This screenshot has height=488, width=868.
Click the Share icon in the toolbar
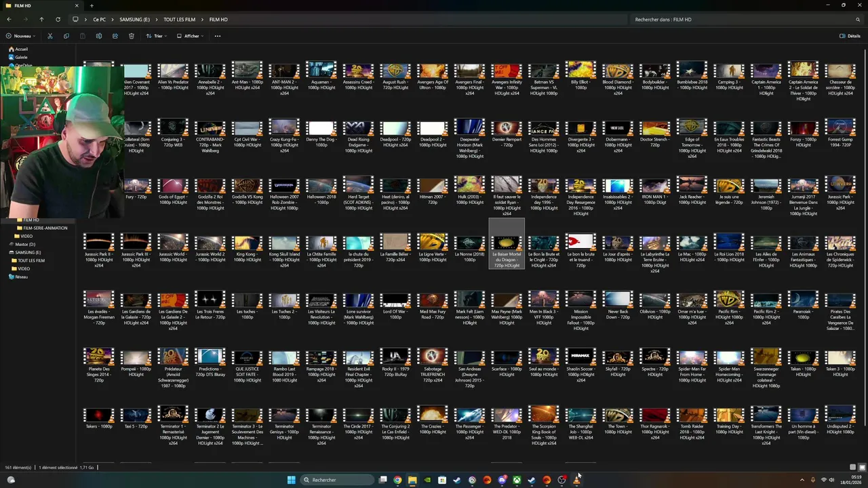115,36
